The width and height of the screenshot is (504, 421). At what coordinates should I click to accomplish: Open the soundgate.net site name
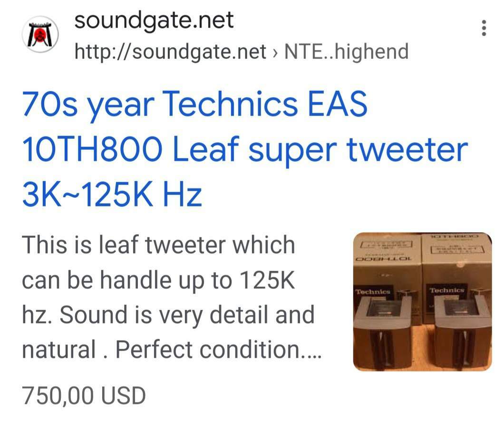point(154,20)
